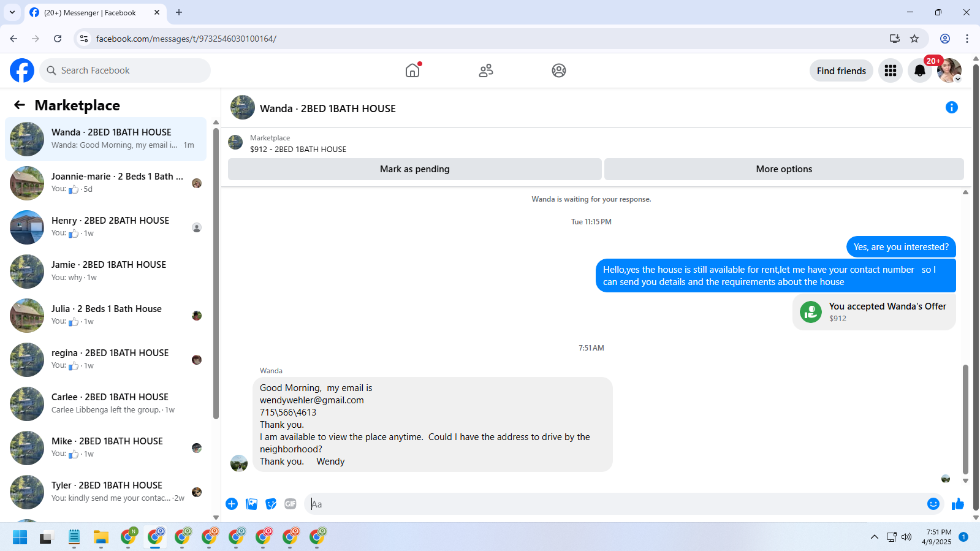Open Joannie-marie 2 Beds 1 Bath conversation
The width and height of the screenshot is (980, 551).
(105, 183)
